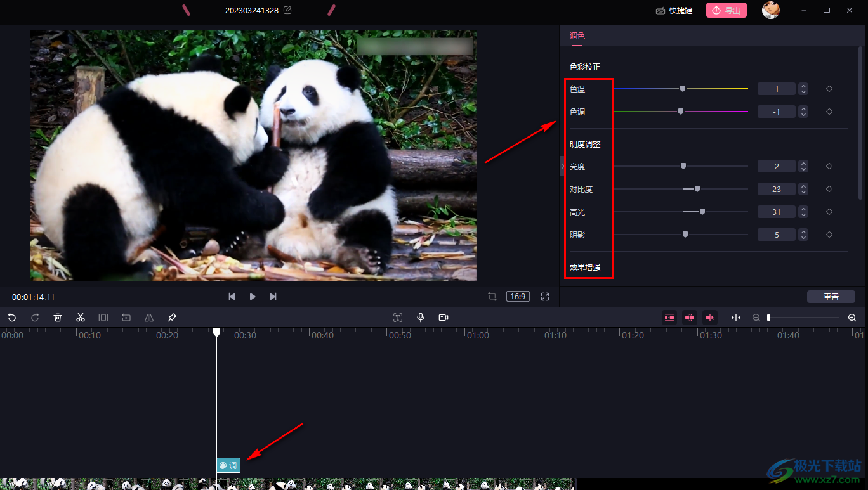
Task: Open the user avatar profile
Action: point(771,10)
